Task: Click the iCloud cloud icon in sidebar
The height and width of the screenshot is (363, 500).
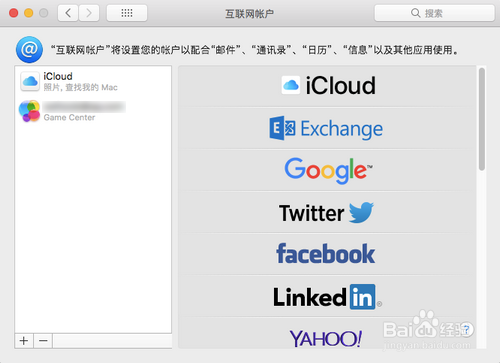Action: tap(30, 81)
